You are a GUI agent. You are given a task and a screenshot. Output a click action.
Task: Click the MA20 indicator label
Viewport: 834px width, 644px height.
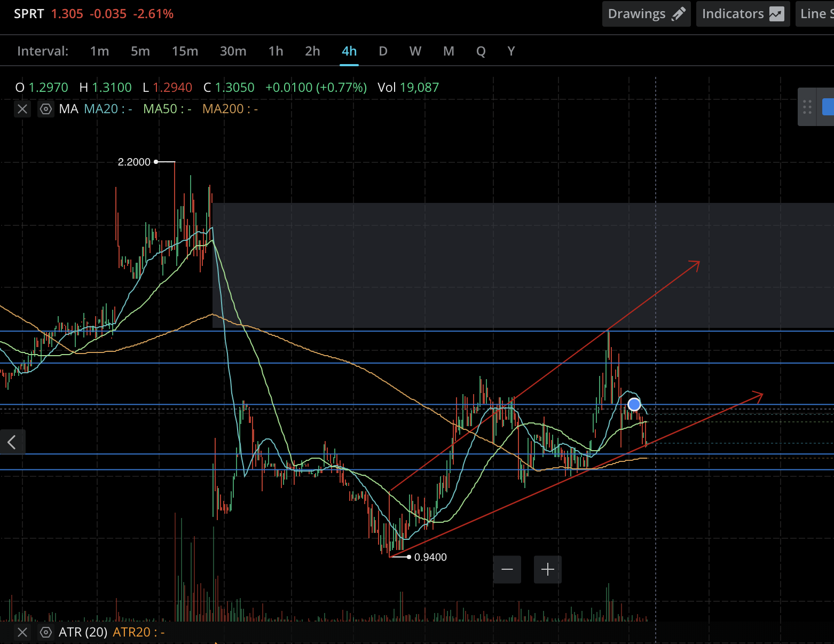[108, 109]
